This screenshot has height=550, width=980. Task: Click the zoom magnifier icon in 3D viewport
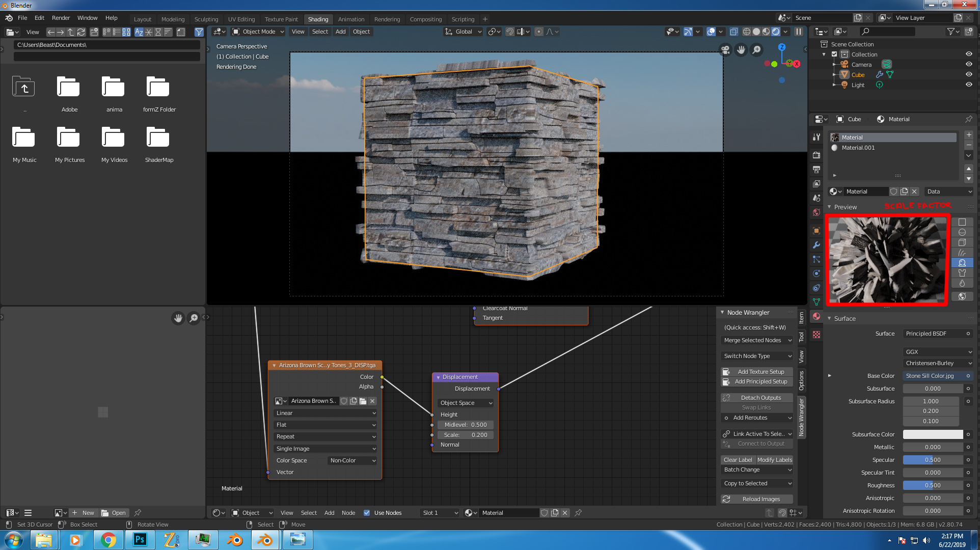757,49
